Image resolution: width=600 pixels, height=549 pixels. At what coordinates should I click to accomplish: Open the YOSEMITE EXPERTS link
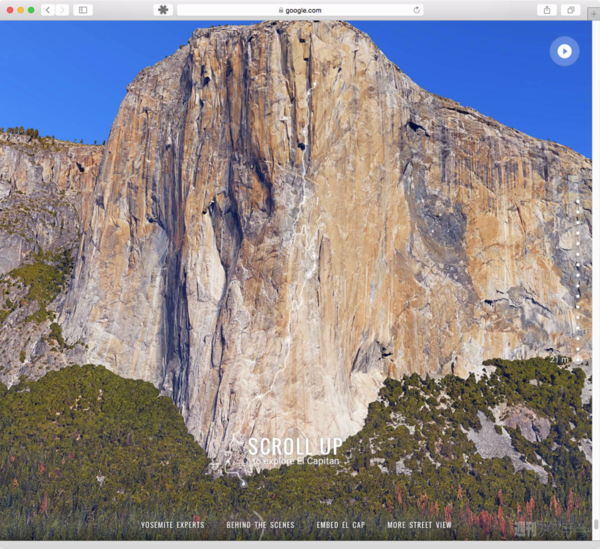[x=173, y=525]
